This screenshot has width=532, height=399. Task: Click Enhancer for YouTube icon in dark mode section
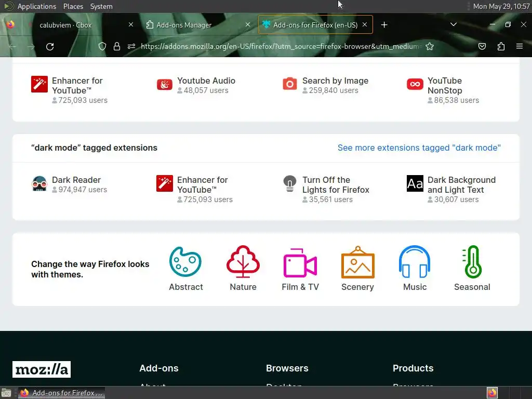165,183
